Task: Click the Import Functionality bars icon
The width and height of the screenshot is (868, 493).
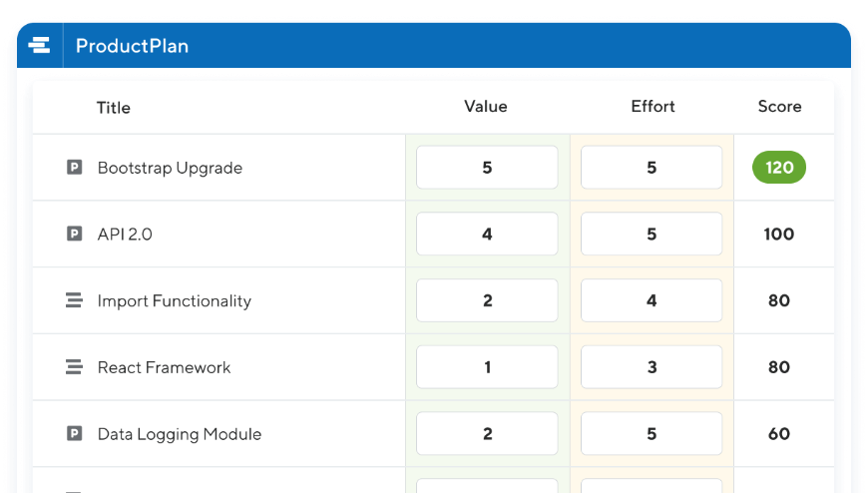Action: 74,300
